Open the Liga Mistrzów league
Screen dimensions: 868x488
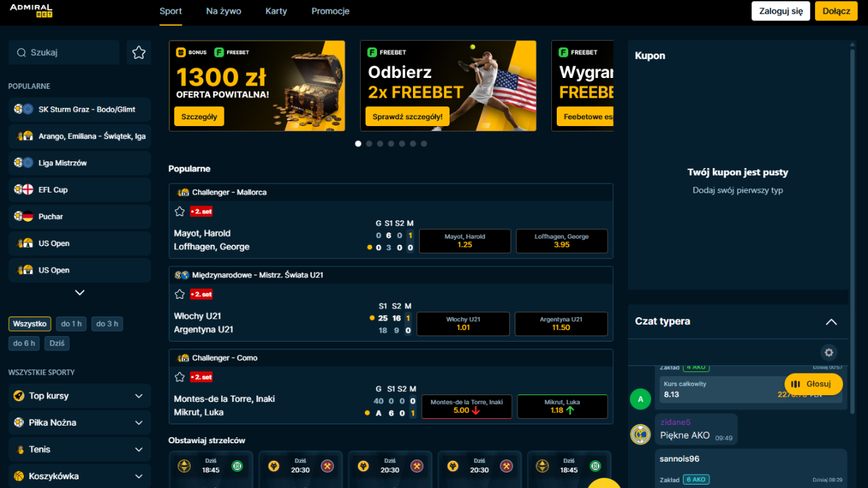tap(79, 163)
